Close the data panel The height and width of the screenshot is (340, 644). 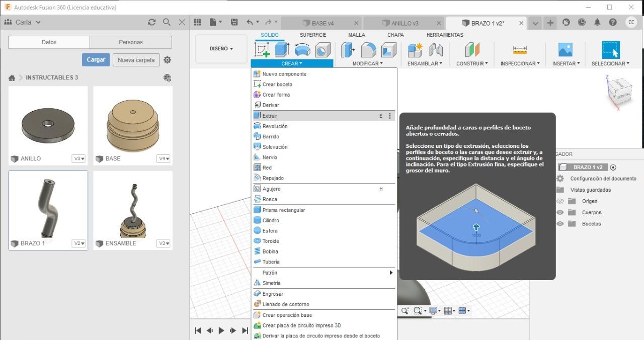point(182,22)
